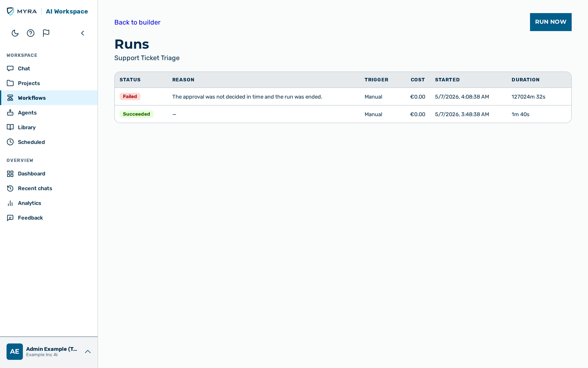Click the 5/7/2026, 3:48:38 AM start time
The width and height of the screenshot is (588, 368).
point(462,114)
